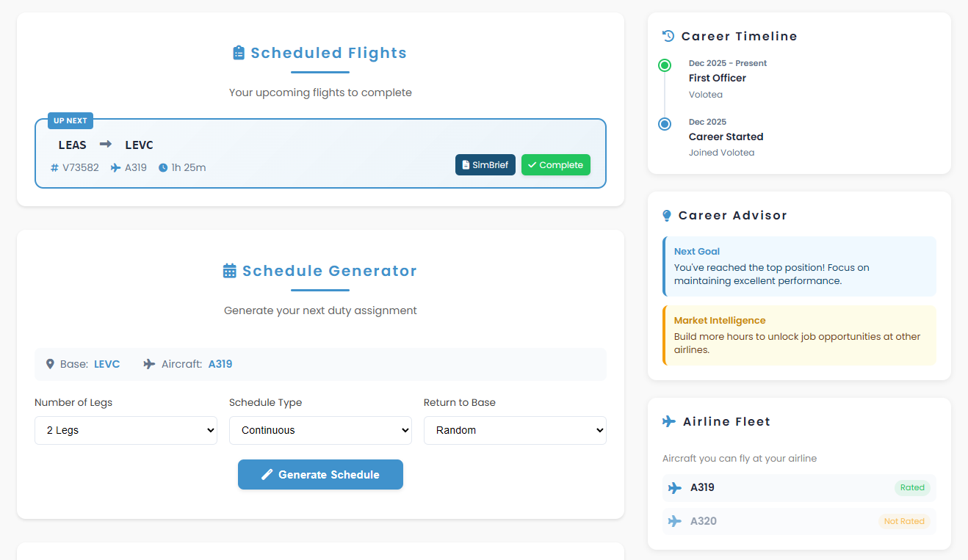Click the arrow icon between LEAS and LEVC
The width and height of the screenshot is (968, 560).
(106, 145)
